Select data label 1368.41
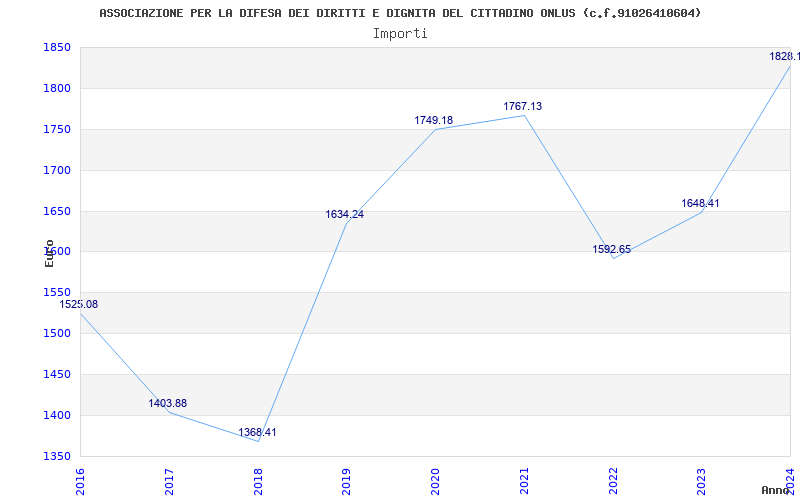 tap(257, 433)
